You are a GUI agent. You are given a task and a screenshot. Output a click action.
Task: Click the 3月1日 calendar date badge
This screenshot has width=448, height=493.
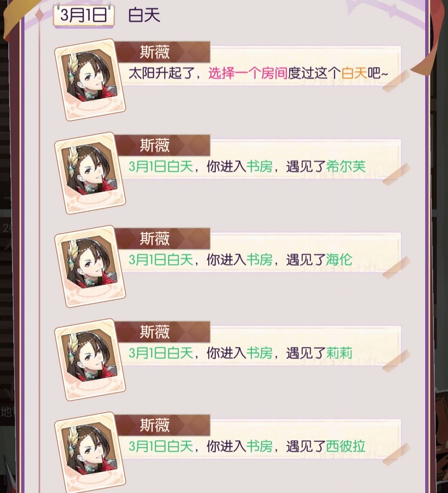click(x=83, y=15)
